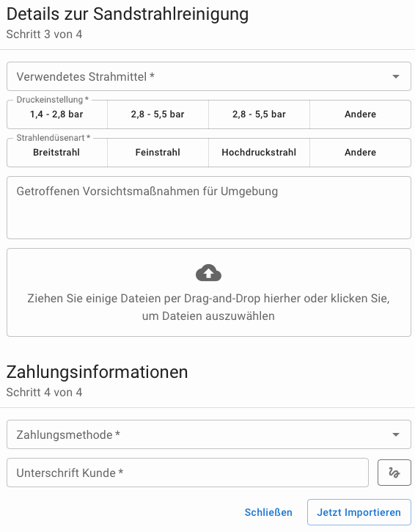
Task: Click dropdown arrow of Zahlungsmethode
Action: point(396,434)
